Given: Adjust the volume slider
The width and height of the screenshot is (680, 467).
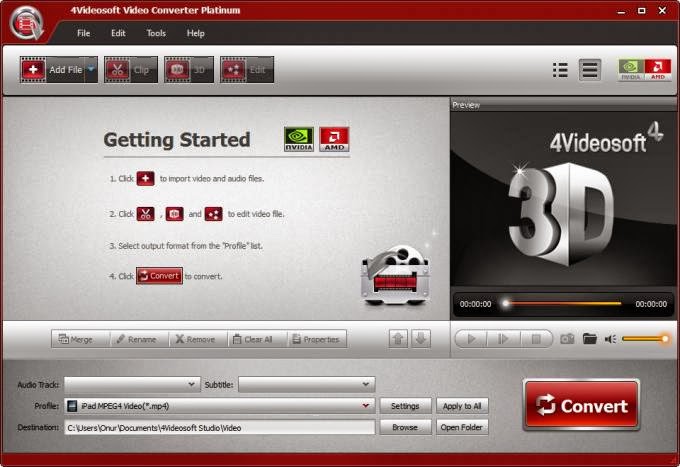Looking at the screenshot, I should pos(645,339).
